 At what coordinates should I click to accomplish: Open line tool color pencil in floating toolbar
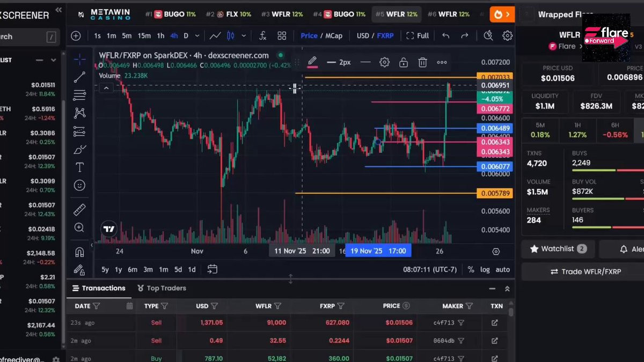(x=312, y=62)
